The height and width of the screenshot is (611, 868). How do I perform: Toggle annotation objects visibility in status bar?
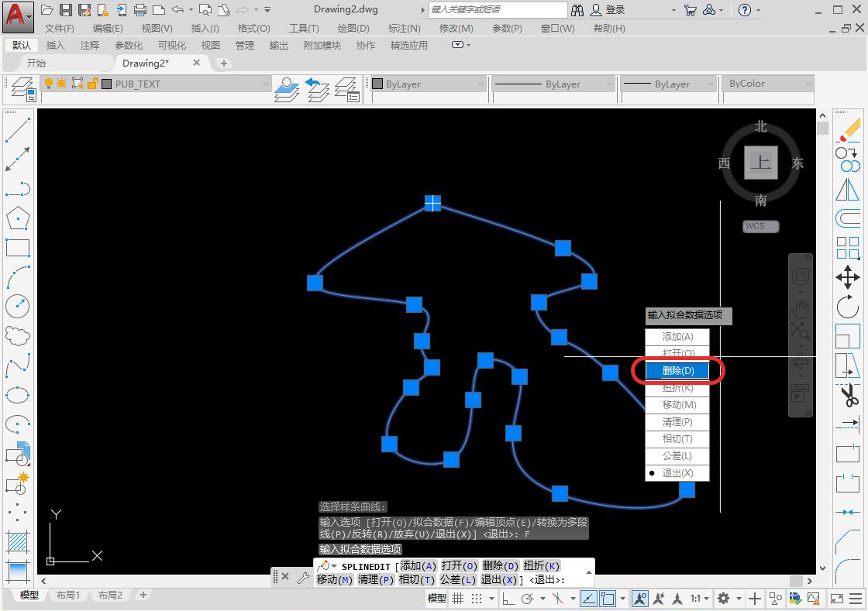click(x=640, y=599)
